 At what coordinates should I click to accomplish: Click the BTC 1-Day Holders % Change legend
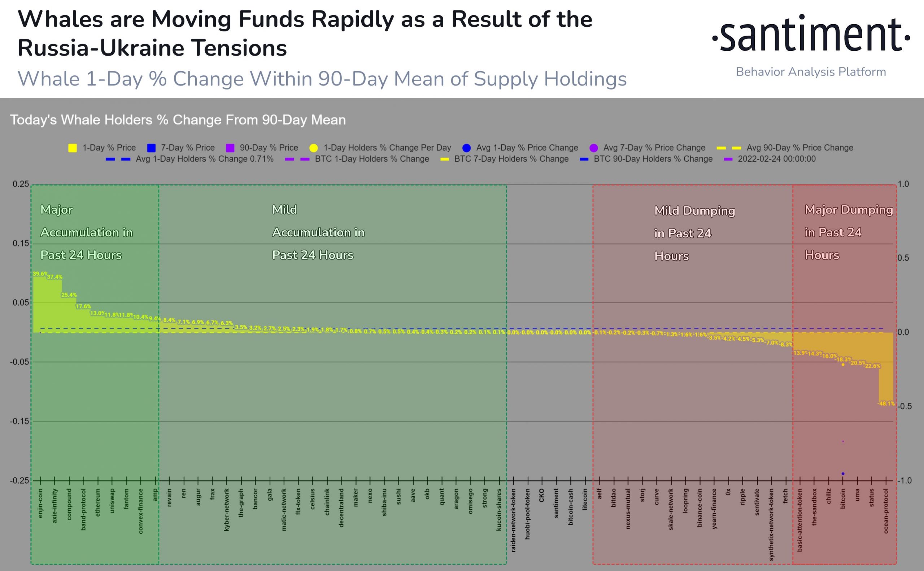click(357, 159)
